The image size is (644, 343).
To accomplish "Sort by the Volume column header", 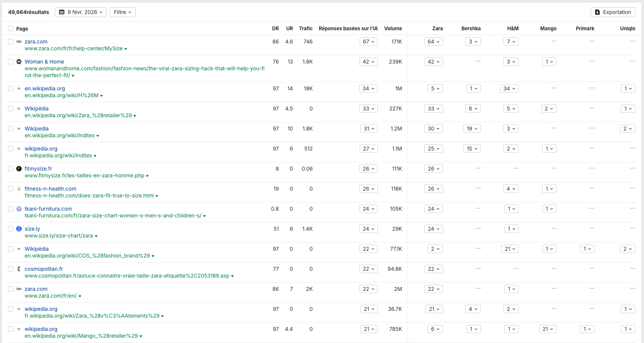I will 393,28.
